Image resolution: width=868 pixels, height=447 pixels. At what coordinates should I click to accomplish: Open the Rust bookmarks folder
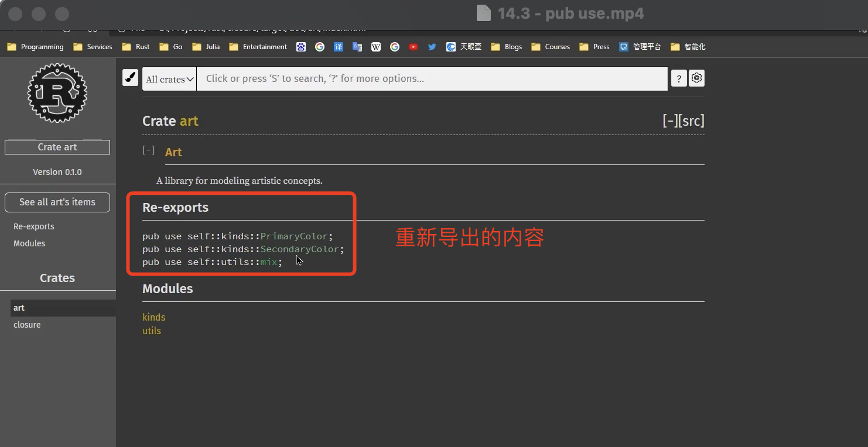click(x=136, y=47)
